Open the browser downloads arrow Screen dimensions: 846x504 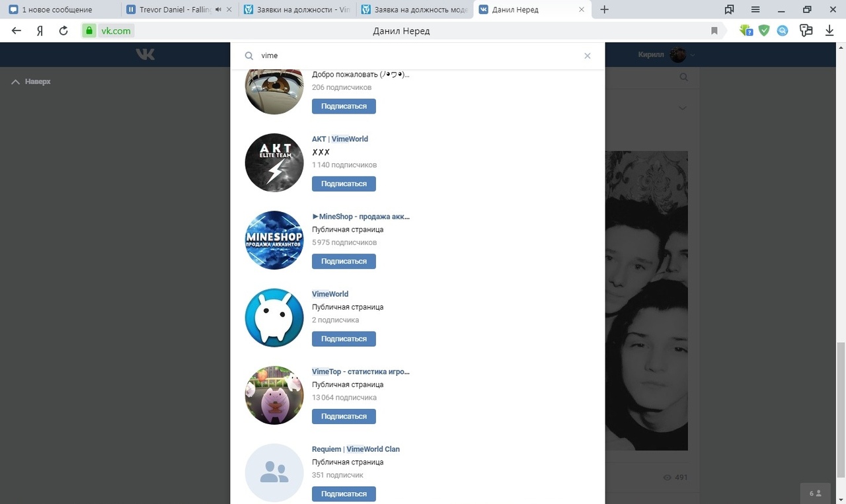click(x=829, y=30)
